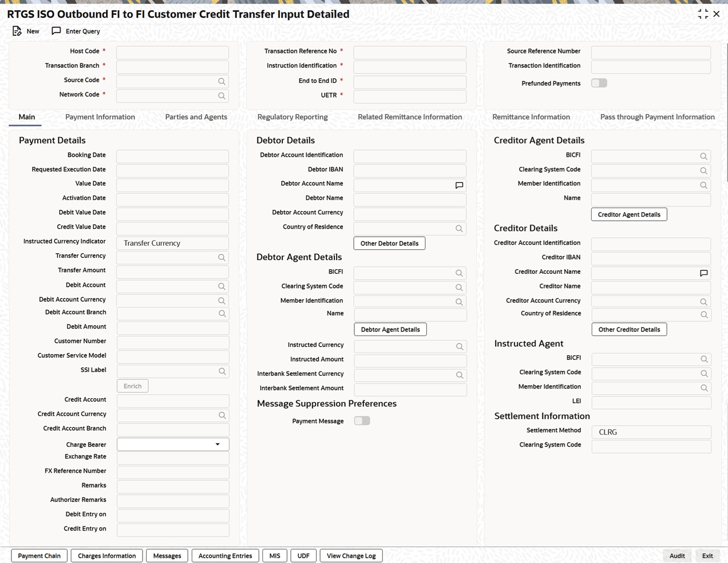Screen dimensions: 728x563
Task: Click the Enter Query icon
Action: click(56, 31)
